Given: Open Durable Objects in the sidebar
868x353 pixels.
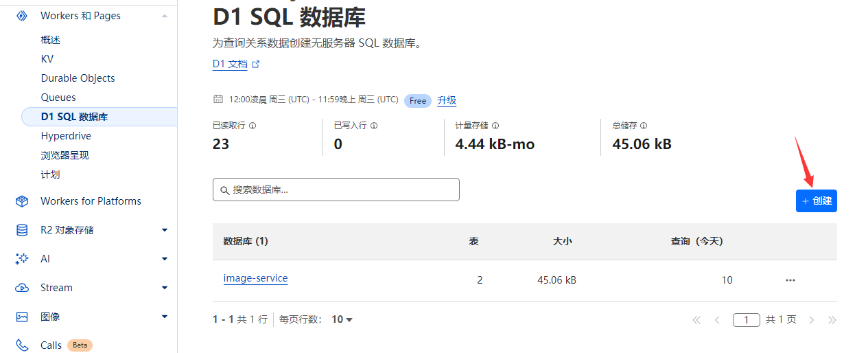Looking at the screenshot, I should 78,78.
